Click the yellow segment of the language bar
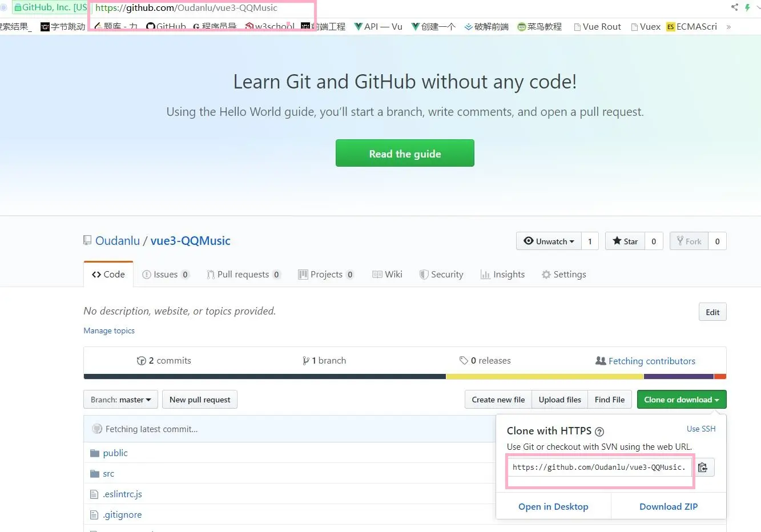Image resolution: width=761 pixels, height=532 pixels. pos(545,377)
